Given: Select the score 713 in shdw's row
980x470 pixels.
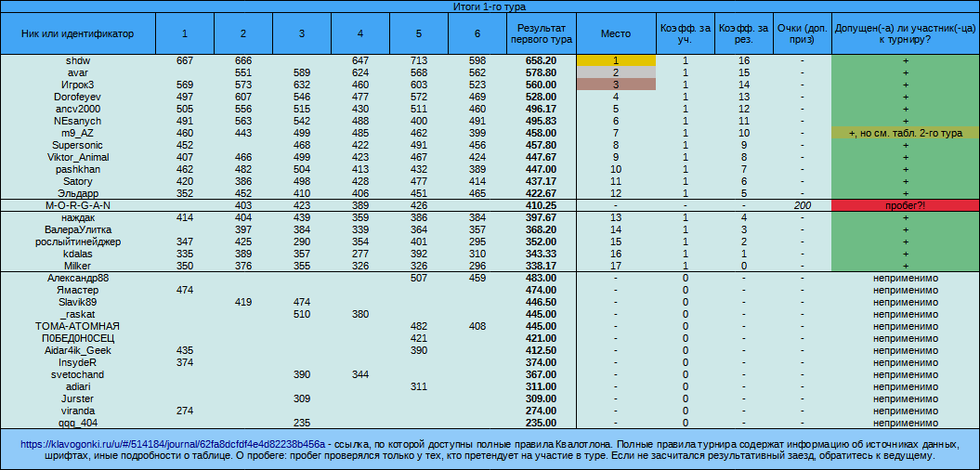Looking at the screenshot, I should pos(419,60).
